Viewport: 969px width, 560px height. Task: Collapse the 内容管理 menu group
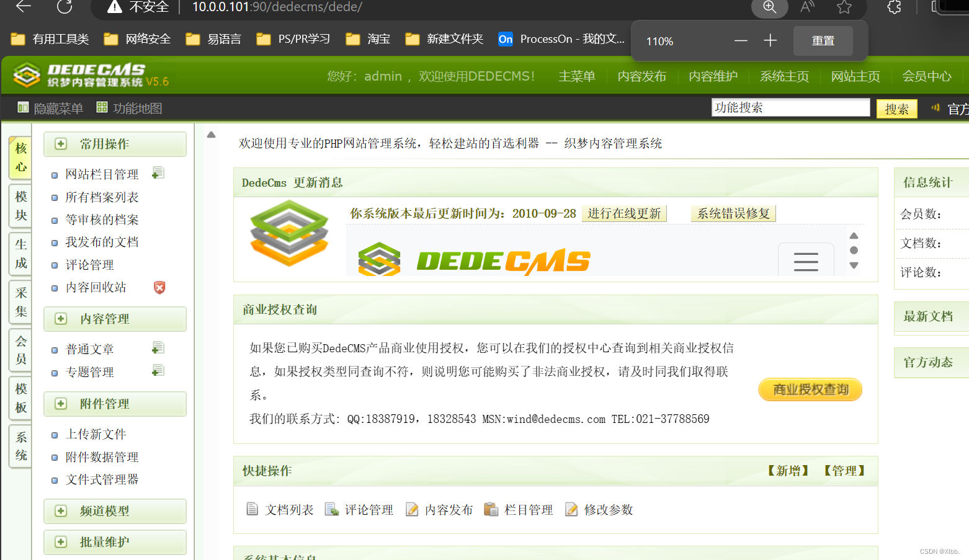[x=115, y=319]
